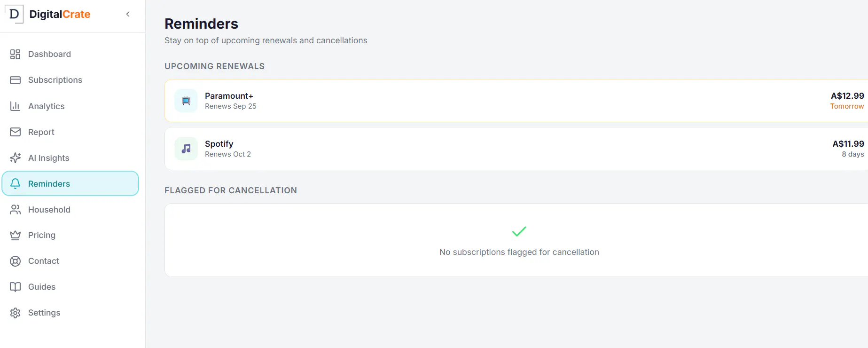Open AI Insights sparkle icon
This screenshot has height=348, width=868.
(15, 158)
